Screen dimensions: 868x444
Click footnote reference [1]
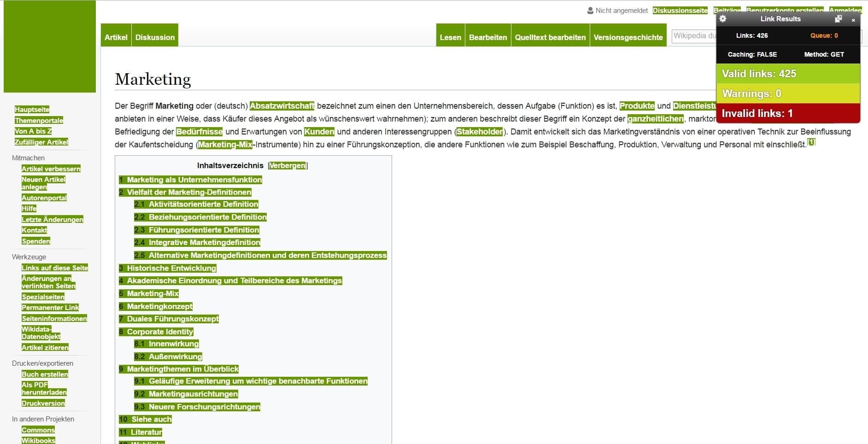tap(811, 142)
